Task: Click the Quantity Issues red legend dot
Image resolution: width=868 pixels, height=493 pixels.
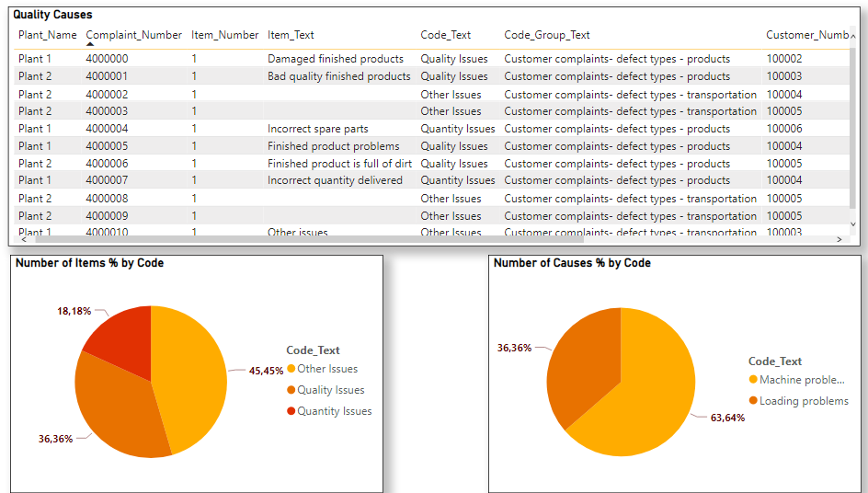Action: tap(291, 411)
